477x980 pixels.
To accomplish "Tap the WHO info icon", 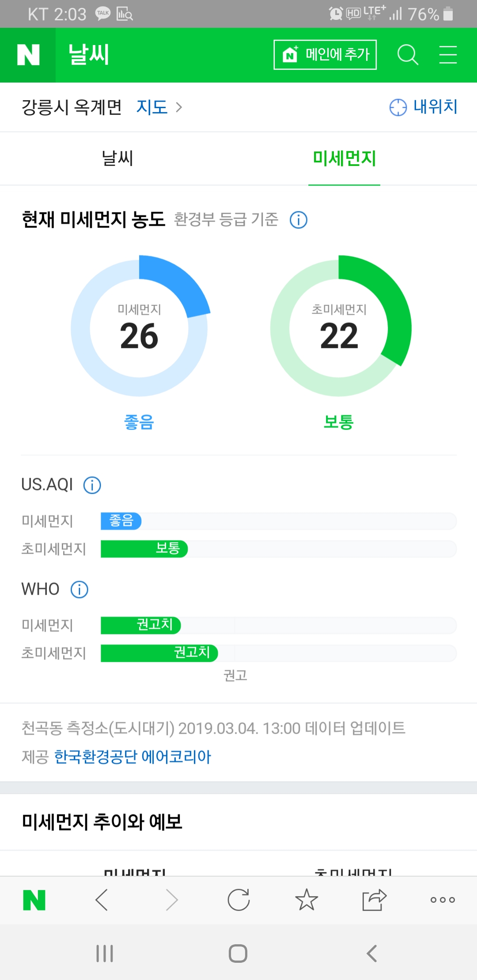I will (x=79, y=589).
